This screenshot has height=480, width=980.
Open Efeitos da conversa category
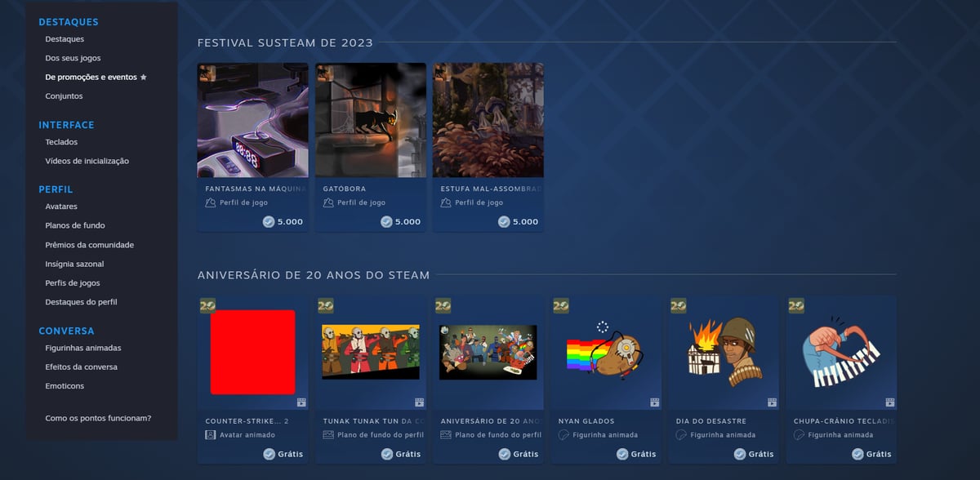pyautogui.click(x=82, y=367)
